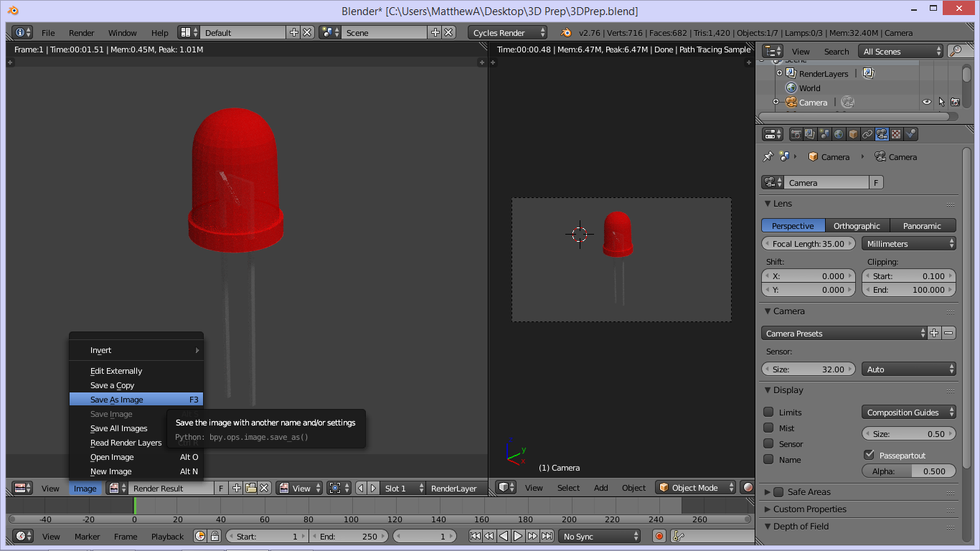Open the Camera Presets dropdown

(x=844, y=333)
